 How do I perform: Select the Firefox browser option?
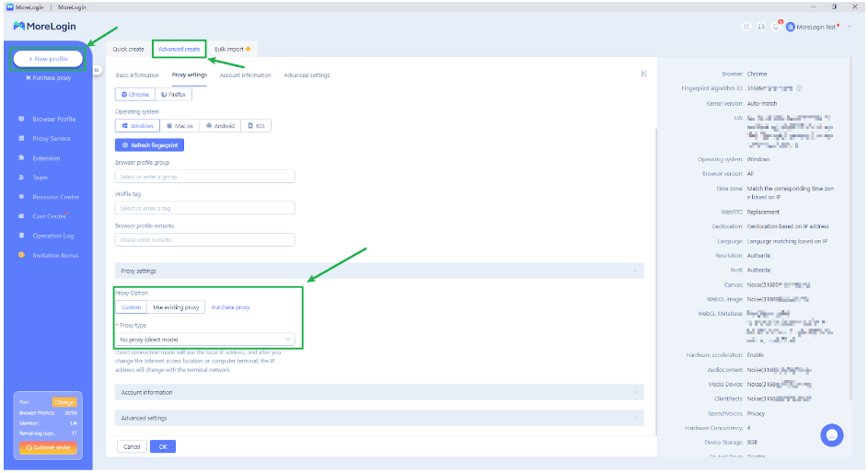point(174,95)
